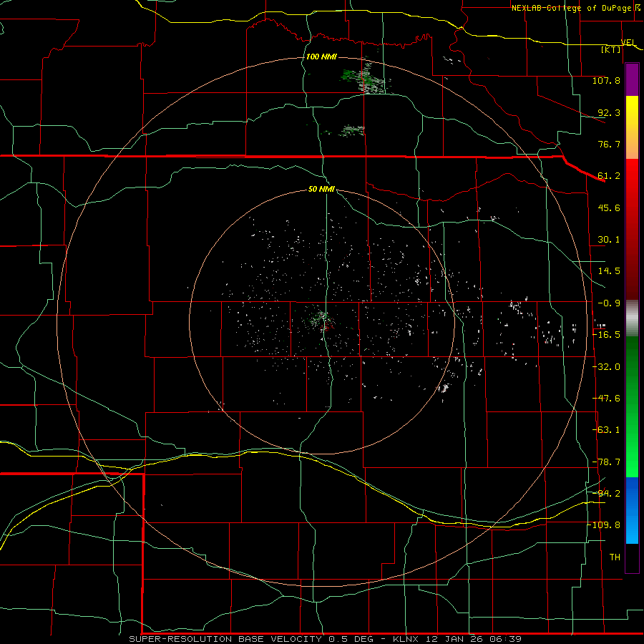This screenshot has height=644, width=644.
Task: Pick the green segment of the color bar
Action: 632,406
